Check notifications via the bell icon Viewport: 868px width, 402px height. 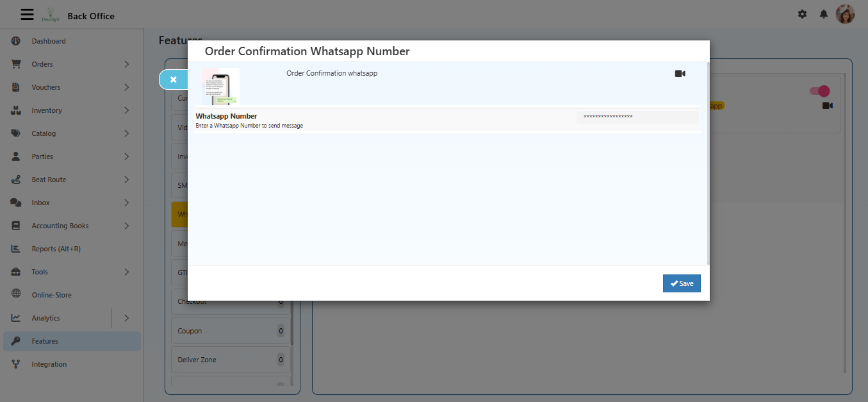click(824, 13)
